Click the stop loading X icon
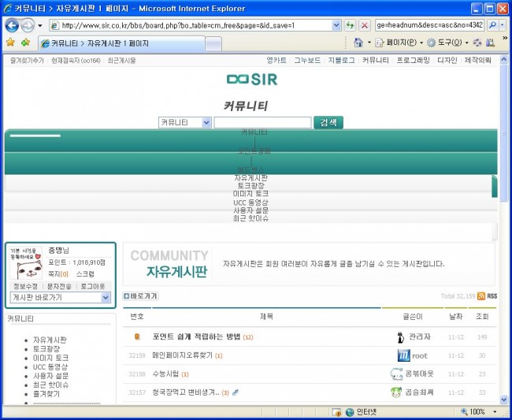Image resolution: width=512 pixels, height=420 pixels. [x=365, y=25]
